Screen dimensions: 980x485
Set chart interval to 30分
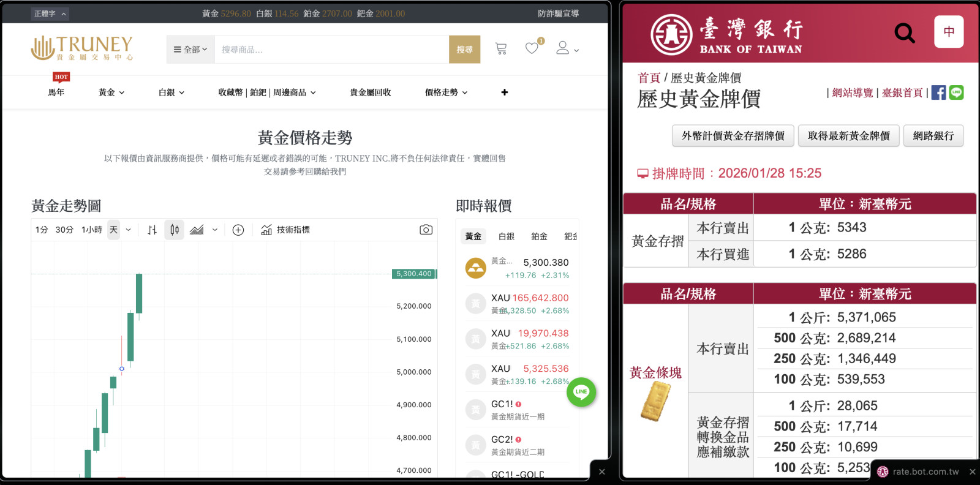click(64, 230)
